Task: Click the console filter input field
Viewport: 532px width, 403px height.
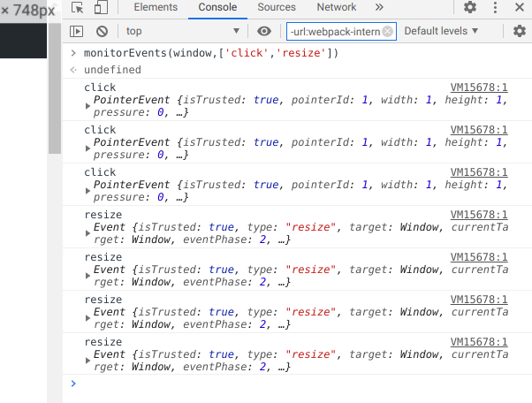Action: [x=334, y=31]
